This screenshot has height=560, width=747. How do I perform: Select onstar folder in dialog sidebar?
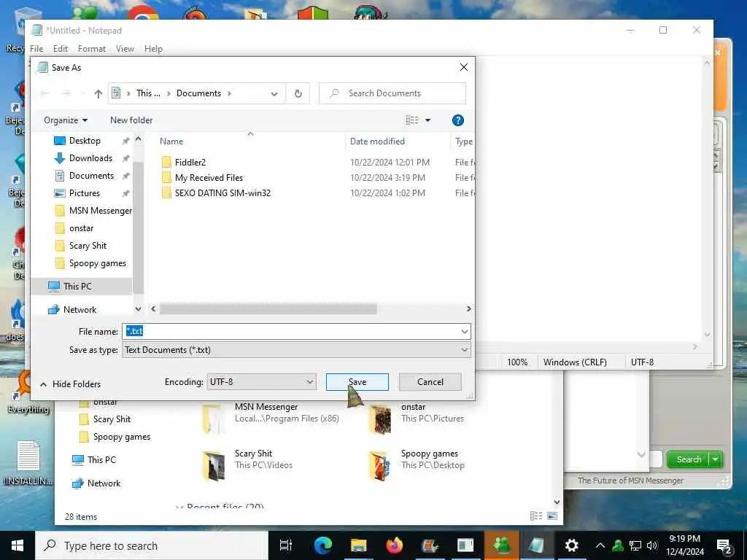81,228
